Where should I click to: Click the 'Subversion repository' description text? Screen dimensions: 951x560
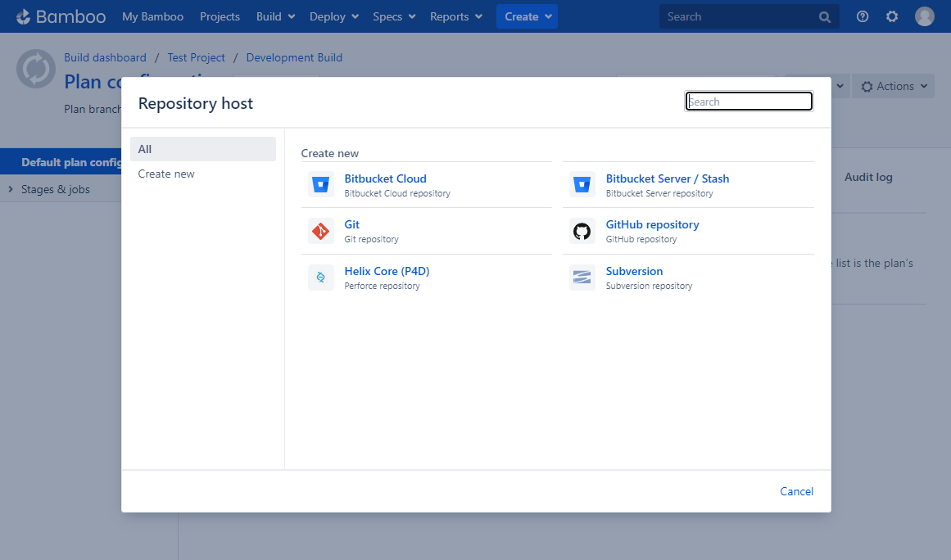pyautogui.click(x=649, y=286)
